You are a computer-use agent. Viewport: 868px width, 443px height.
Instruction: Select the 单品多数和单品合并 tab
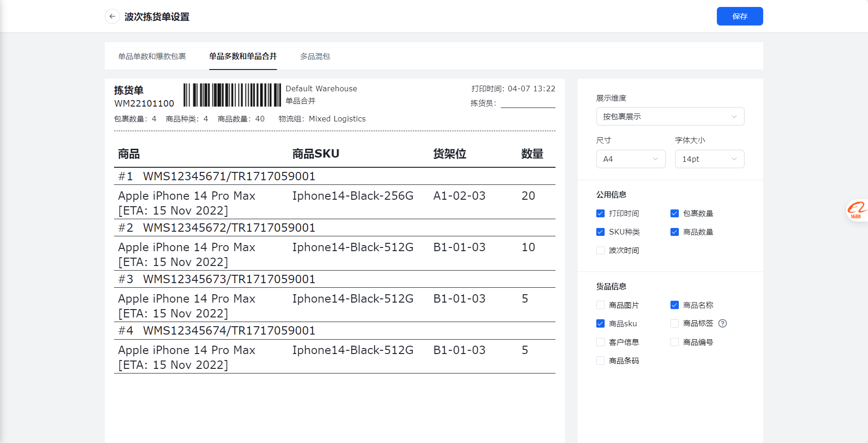point(243,56)
